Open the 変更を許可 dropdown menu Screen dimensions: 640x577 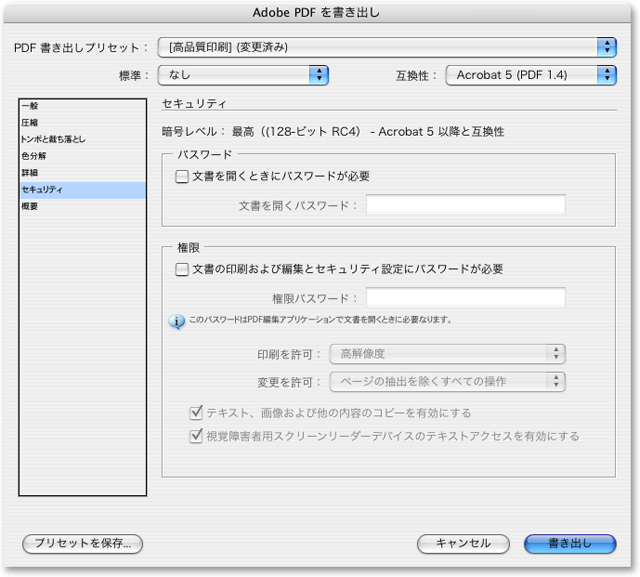point(447,381)
